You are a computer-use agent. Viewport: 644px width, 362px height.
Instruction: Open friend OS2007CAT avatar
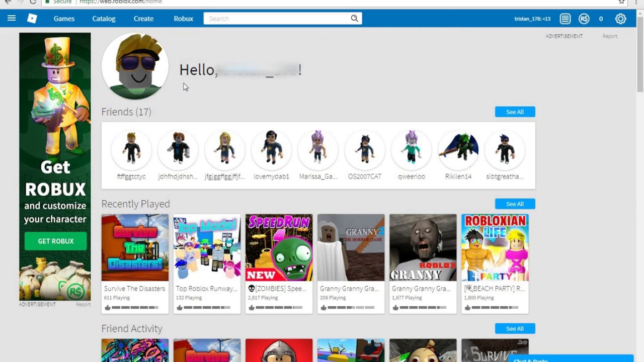[365, 149]
